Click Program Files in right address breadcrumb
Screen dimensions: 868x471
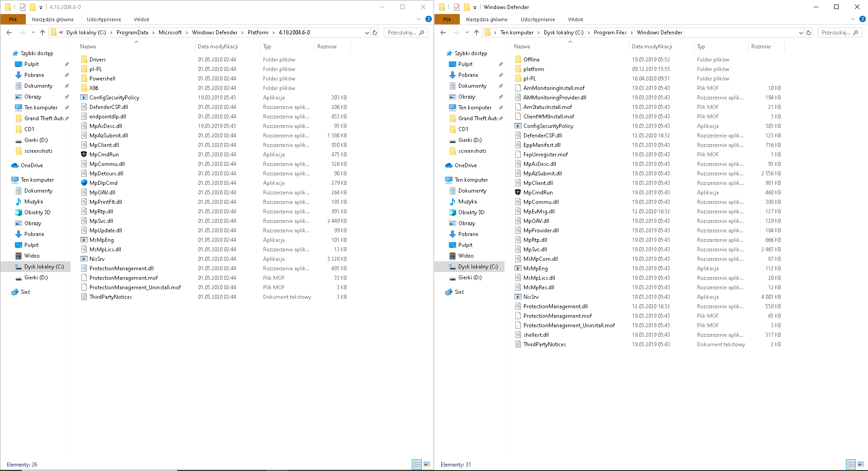(610, 33)
